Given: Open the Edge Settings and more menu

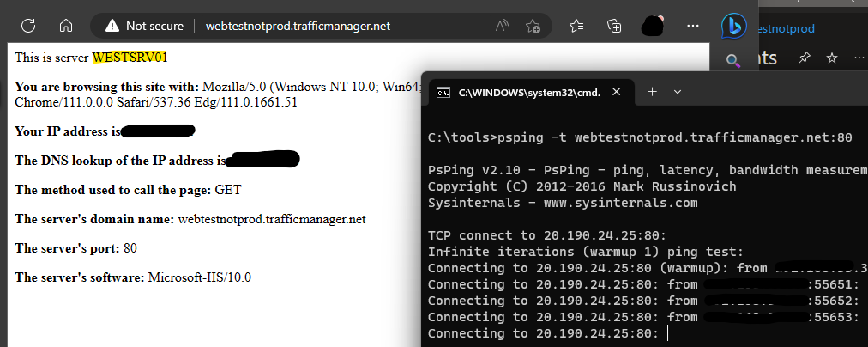Looking at the screenshot, I should click(x=692, y=26).
